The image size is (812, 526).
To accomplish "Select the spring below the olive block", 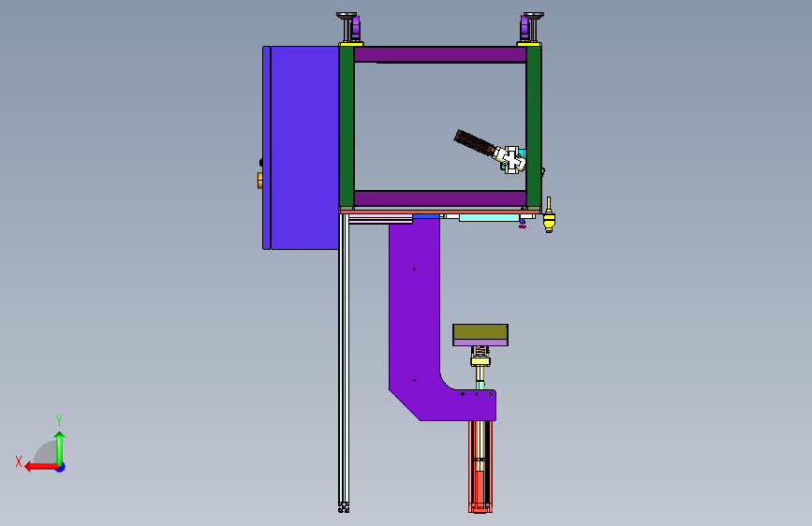I will [480, 352].
